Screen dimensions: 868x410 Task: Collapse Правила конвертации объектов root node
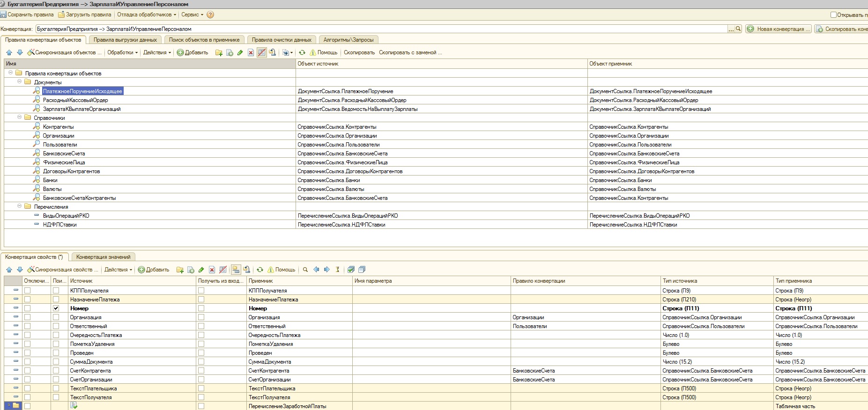coord(10,73)
